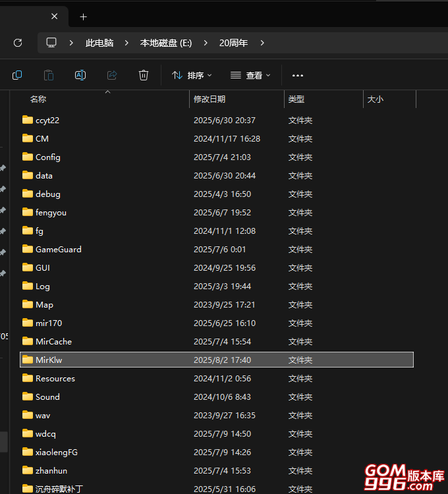Open the 查看 view dropdown
The height and width of the screenshot is (494, 448).
tap(250, 75)
